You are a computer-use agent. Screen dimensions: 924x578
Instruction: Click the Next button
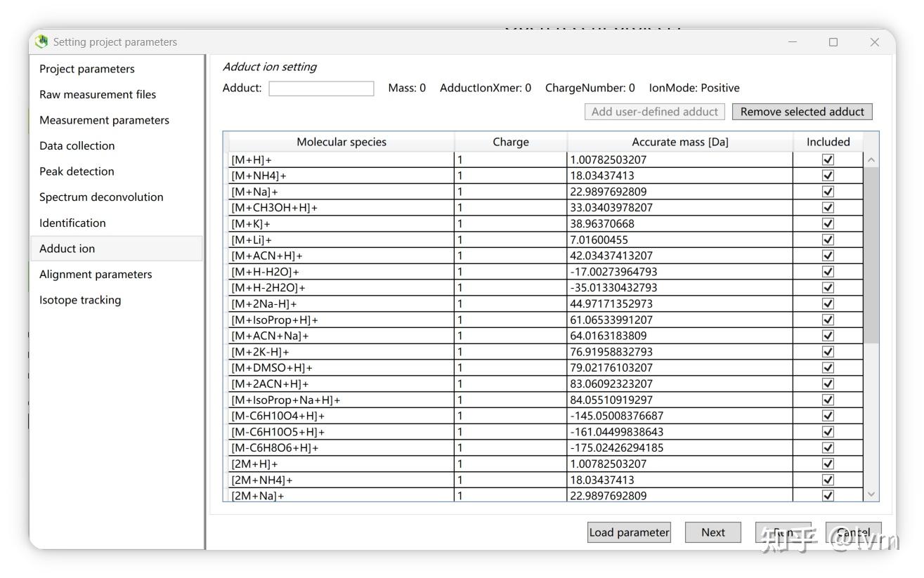coord(713,532)
